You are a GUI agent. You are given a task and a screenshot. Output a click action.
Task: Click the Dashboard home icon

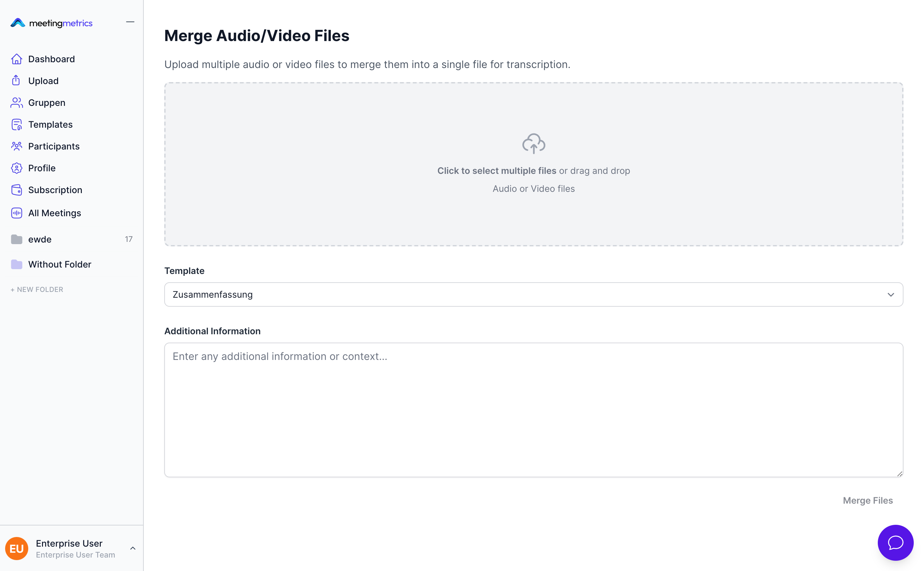(17, 59)
